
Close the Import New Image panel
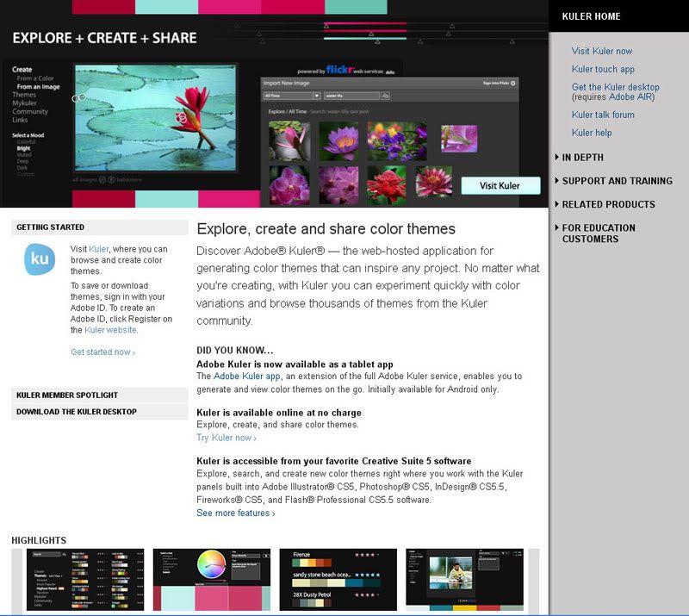point(512,83)
